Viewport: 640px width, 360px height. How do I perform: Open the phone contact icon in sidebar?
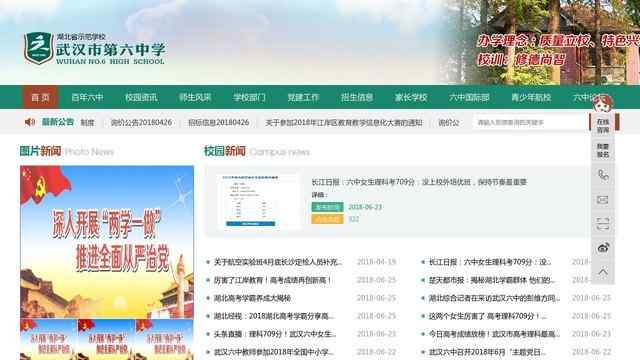point(603,176)
